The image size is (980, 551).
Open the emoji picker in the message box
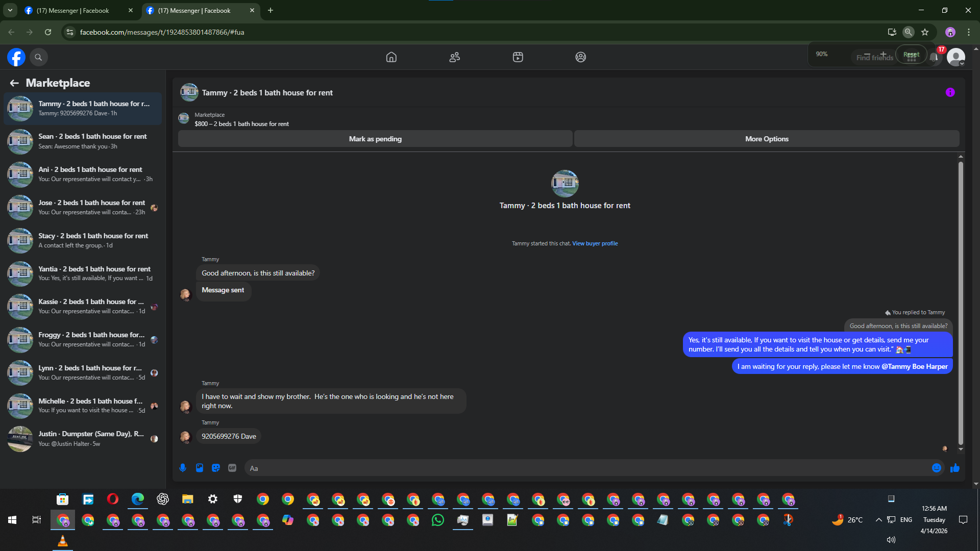(936, 468)
